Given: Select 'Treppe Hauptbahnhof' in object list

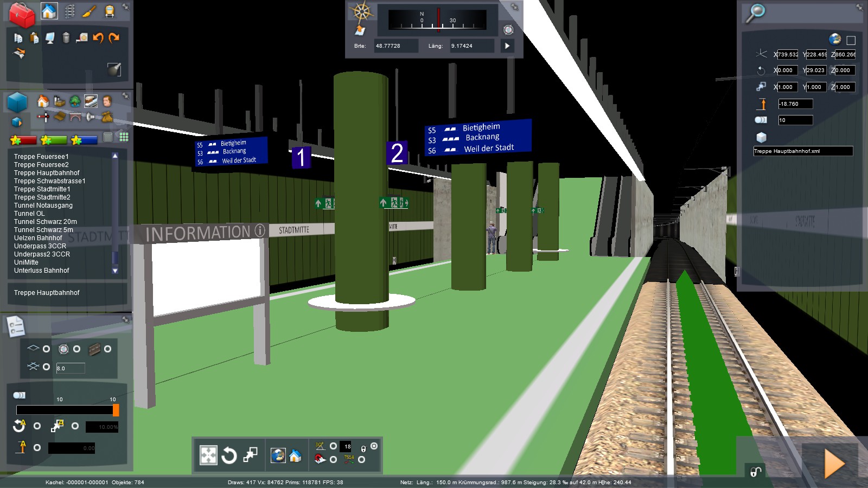Looking at the screenshot, I should pyautogui.click(x=47, y=173).
